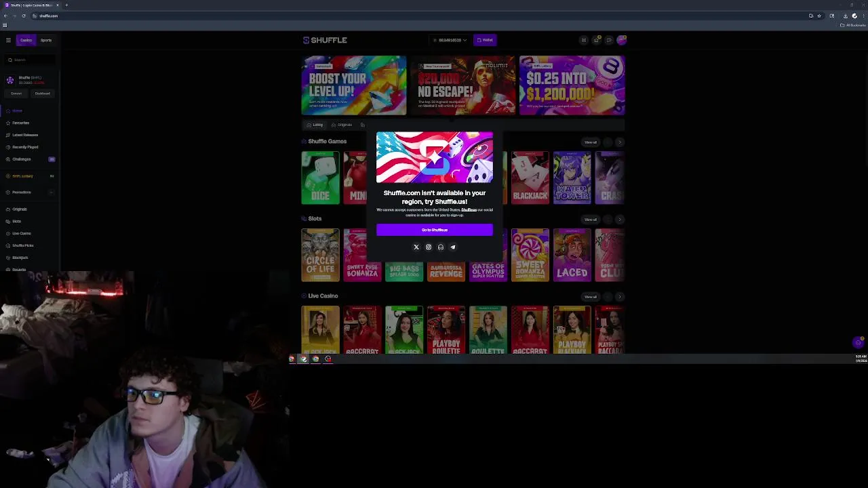Open the Playboy Blackjack live tile

pos(572,330)
